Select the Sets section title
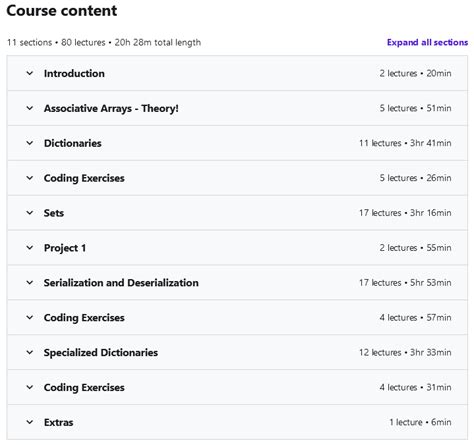This screenshot has width=474, height=445. click(x=54, y=213)
